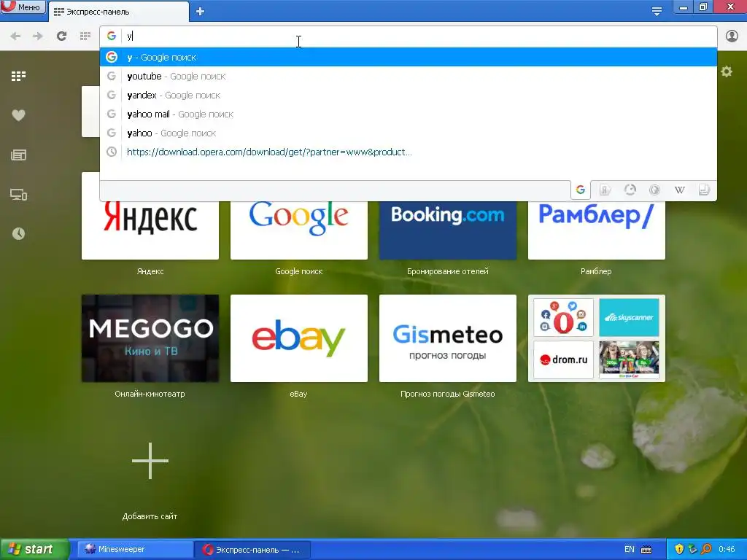Select DuckDuckGo search engine icon
The width and height of the screenshot is (747, 560).
654,190
